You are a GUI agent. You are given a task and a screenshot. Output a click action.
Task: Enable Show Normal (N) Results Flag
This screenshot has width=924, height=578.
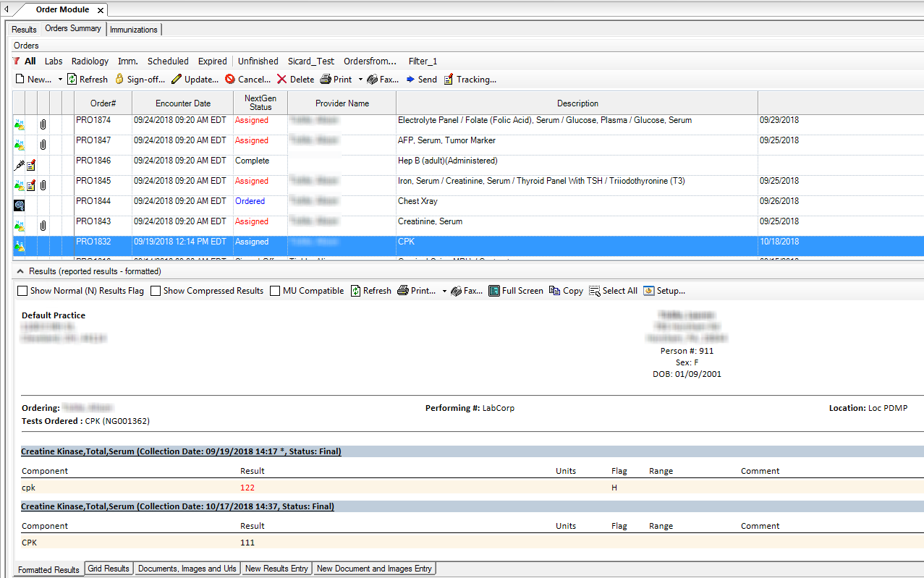(x=22, y=291)
